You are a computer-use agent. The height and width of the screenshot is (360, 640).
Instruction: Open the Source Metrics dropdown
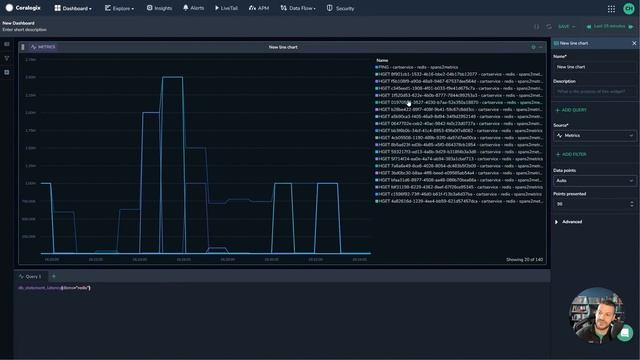(x=594, y=136)
